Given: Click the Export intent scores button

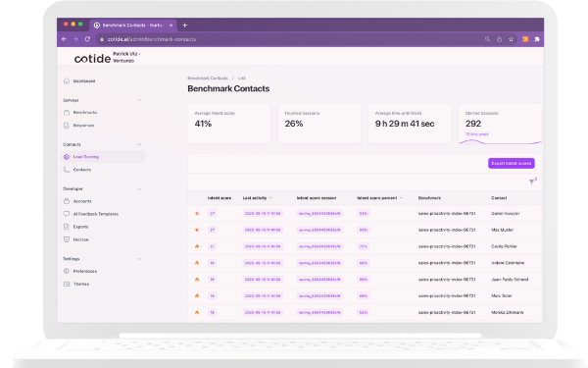Looking at the screenshot, I should pyautogui.click(x=512, y=163).
